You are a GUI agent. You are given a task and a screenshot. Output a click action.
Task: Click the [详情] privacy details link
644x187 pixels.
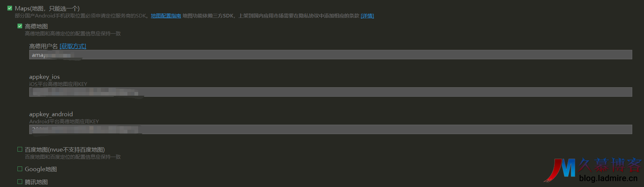[x=367, y=16]
